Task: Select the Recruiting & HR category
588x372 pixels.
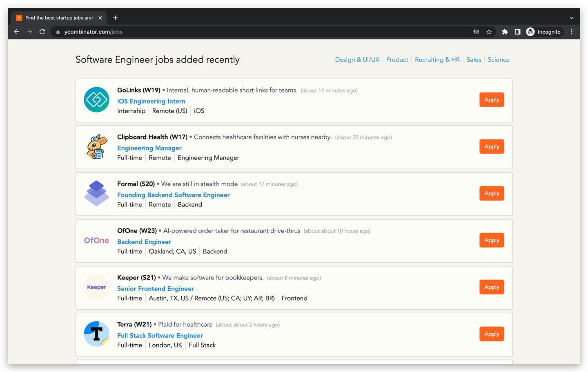Action: pyautogui.click(x=437, y=60)
